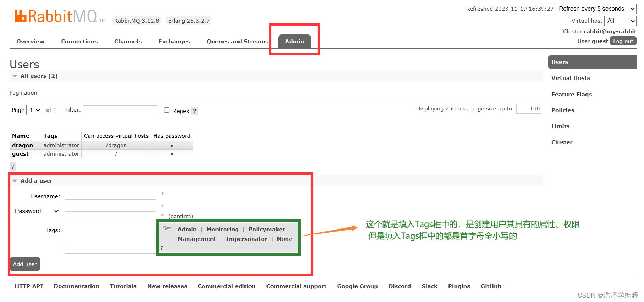Viewport: 644px width, 302px height.
Task: Open the Slack footer link
Action: 429,286
